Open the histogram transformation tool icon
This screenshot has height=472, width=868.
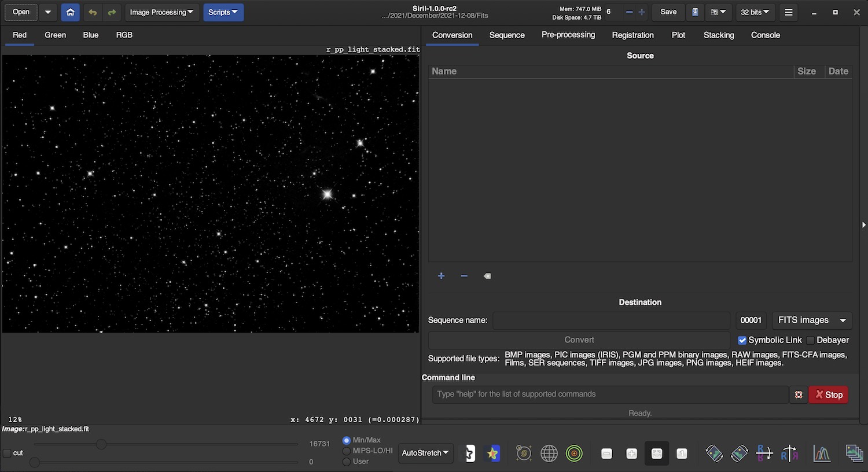coord(822,453)
